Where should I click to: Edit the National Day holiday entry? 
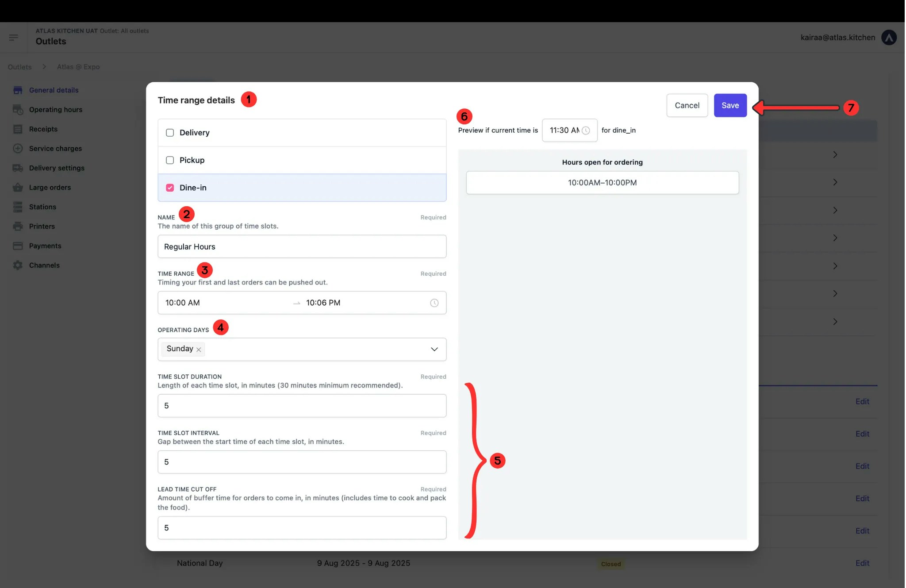(x=862, y=563)
